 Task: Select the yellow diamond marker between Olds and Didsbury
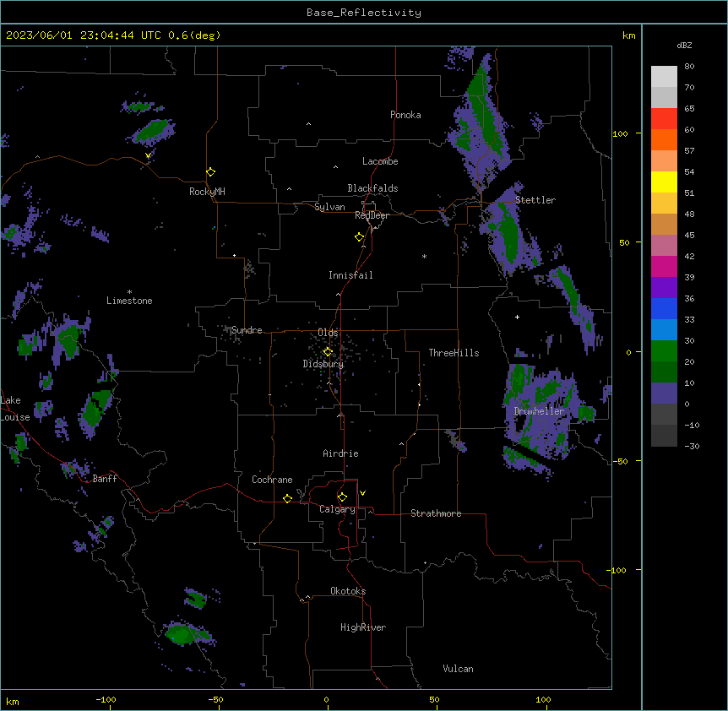pos(328,352)
